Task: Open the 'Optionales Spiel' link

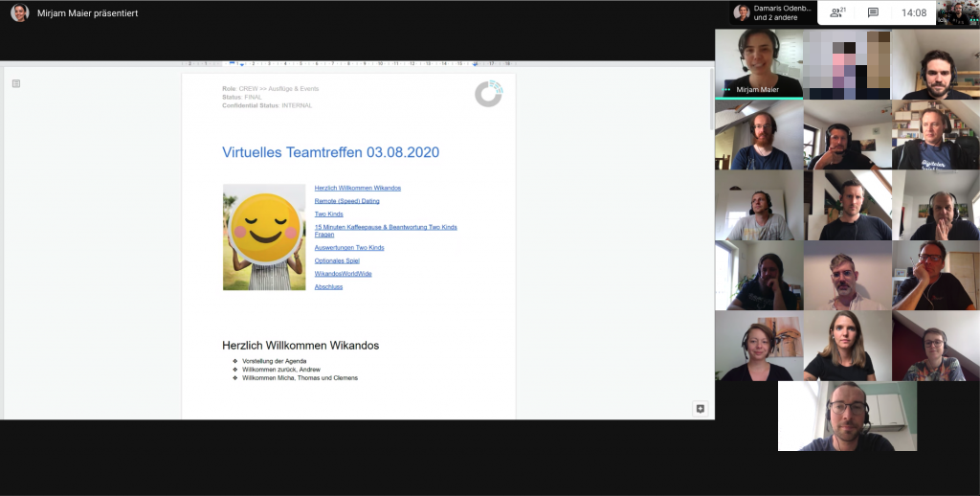Action: click(337, 260)
